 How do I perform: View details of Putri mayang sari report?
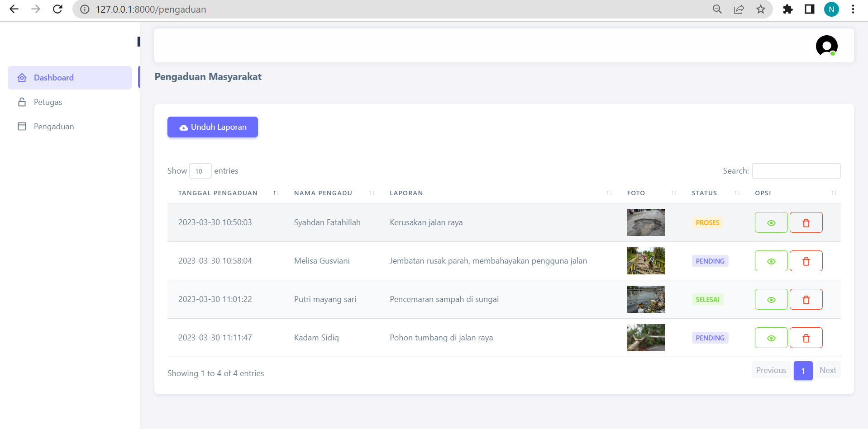(771, 299)
